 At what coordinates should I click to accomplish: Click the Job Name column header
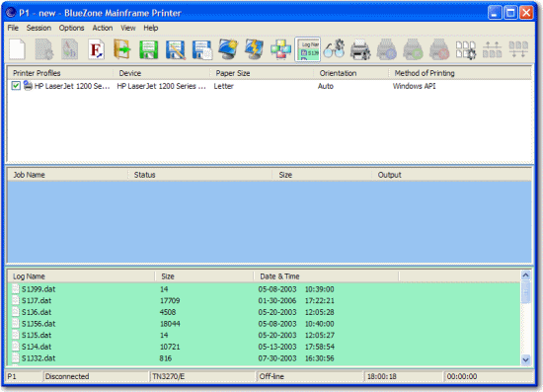[68, 175]
